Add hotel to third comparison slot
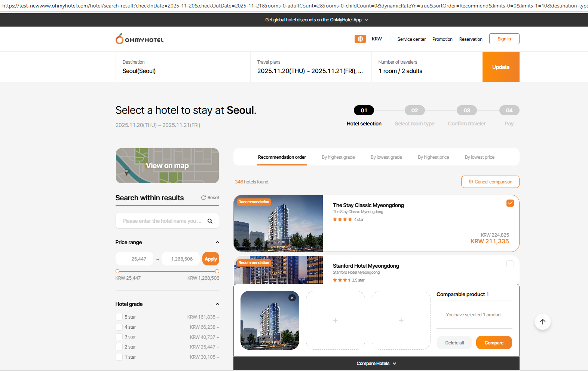This screenshot has width=588, height=371. point(401,320)
